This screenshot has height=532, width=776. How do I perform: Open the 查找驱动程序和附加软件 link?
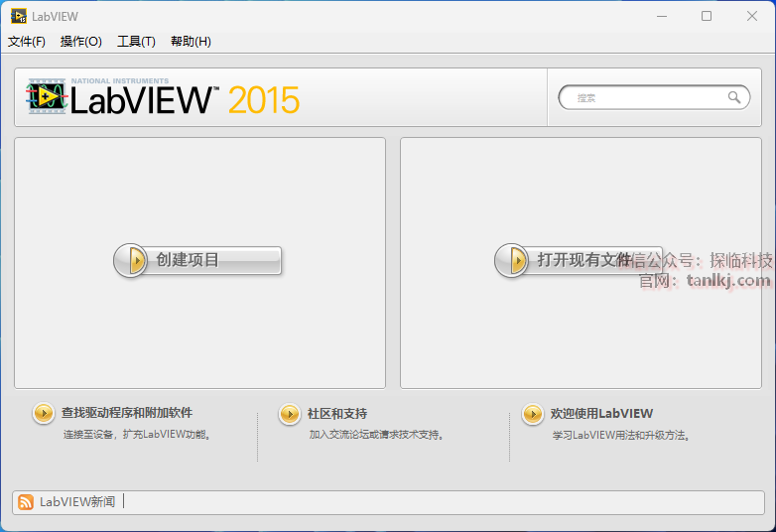[127, 413]
